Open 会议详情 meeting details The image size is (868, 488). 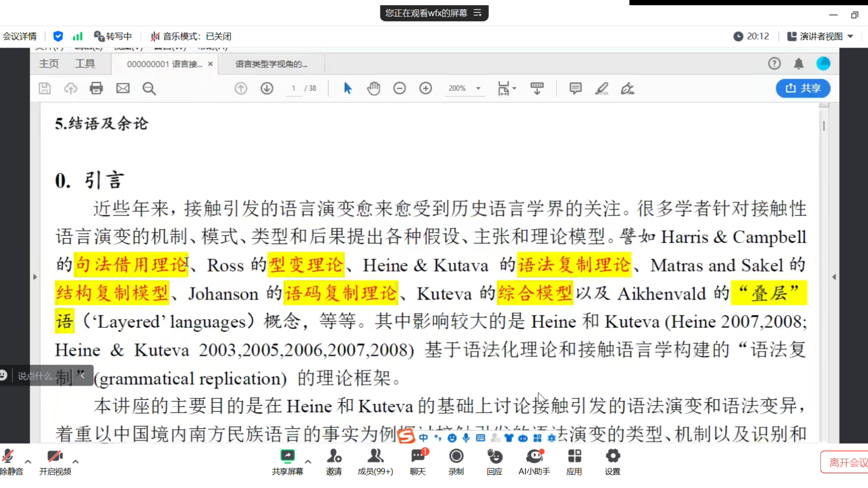coord(20,36)
